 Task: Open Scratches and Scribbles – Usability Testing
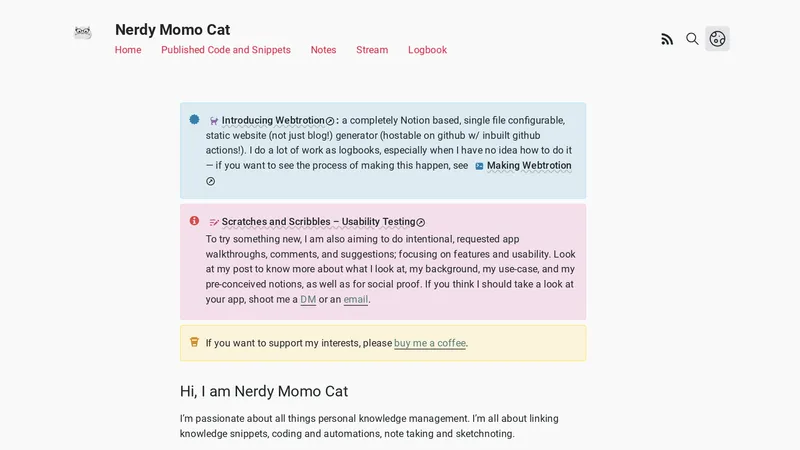click(318, 222)
